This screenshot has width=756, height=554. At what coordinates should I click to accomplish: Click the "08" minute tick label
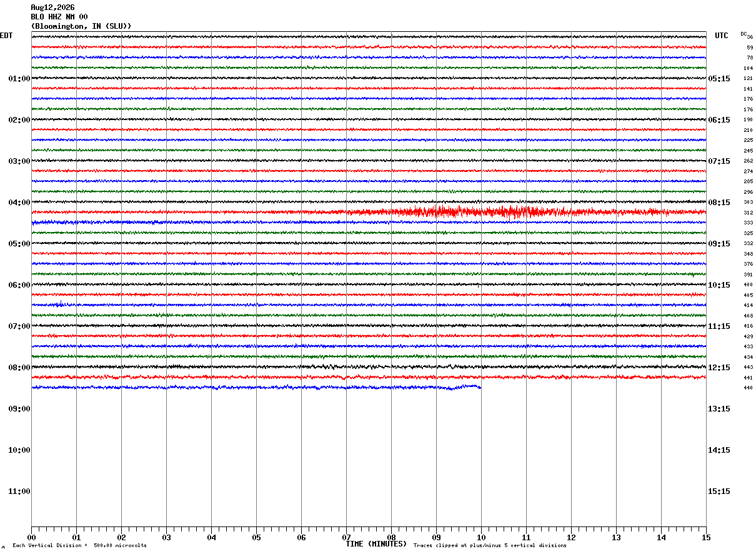pos(392,538)
